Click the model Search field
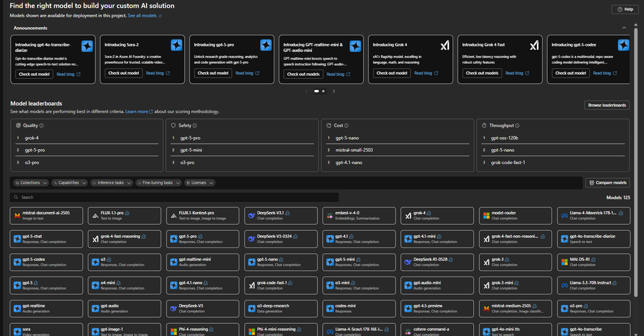The height and width of the screenshot is (336, 644). [x=174, y=198]
